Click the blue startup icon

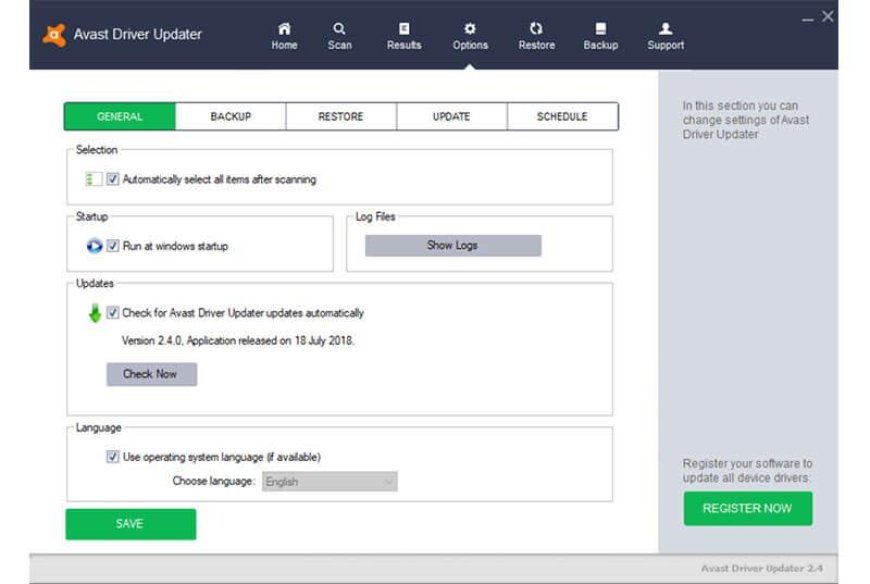click(x=94, y=246)
